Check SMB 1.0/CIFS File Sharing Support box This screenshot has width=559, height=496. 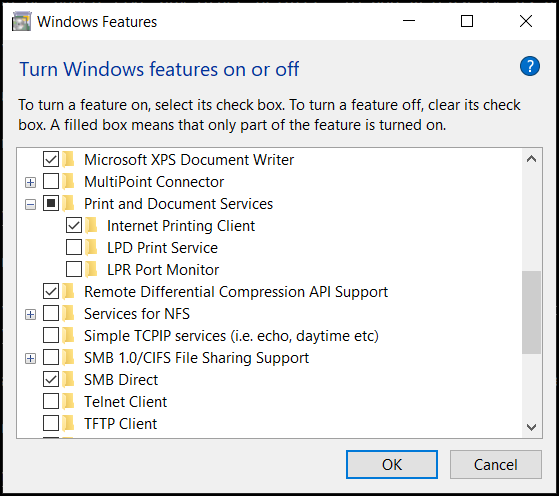tap(51, 358)
